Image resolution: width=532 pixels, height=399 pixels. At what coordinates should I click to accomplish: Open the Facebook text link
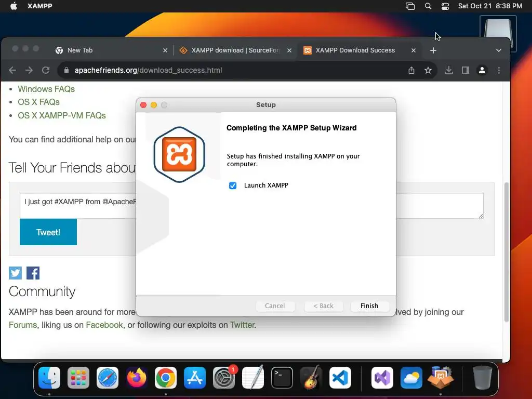pyautogui.click(x=104, y=325)
